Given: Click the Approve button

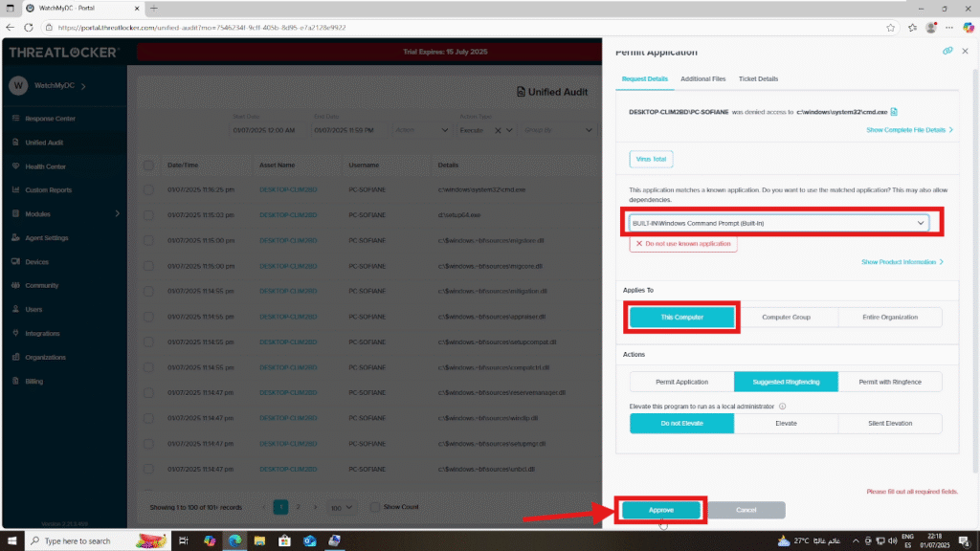Looking at the screenshot, I should 660,511.
